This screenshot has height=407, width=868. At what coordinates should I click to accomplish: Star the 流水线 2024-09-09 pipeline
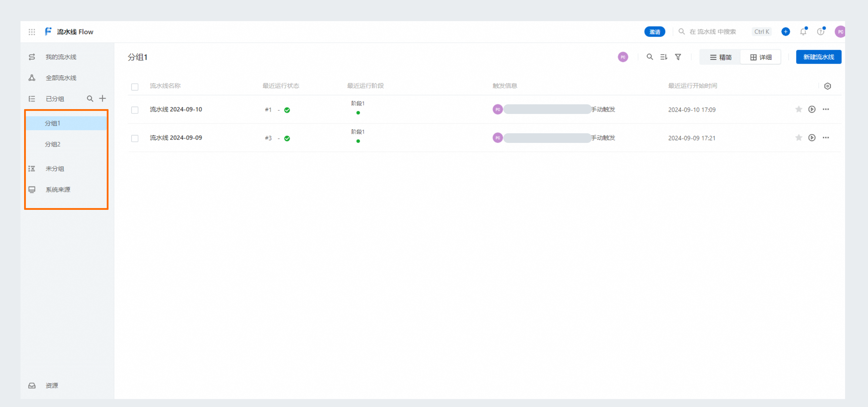(x=799, y=137)
